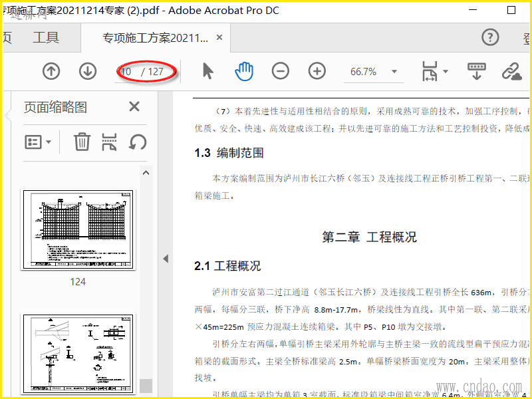
Task: Click the thumbnail panel print pages icon
Action: (x=110, y=142)
